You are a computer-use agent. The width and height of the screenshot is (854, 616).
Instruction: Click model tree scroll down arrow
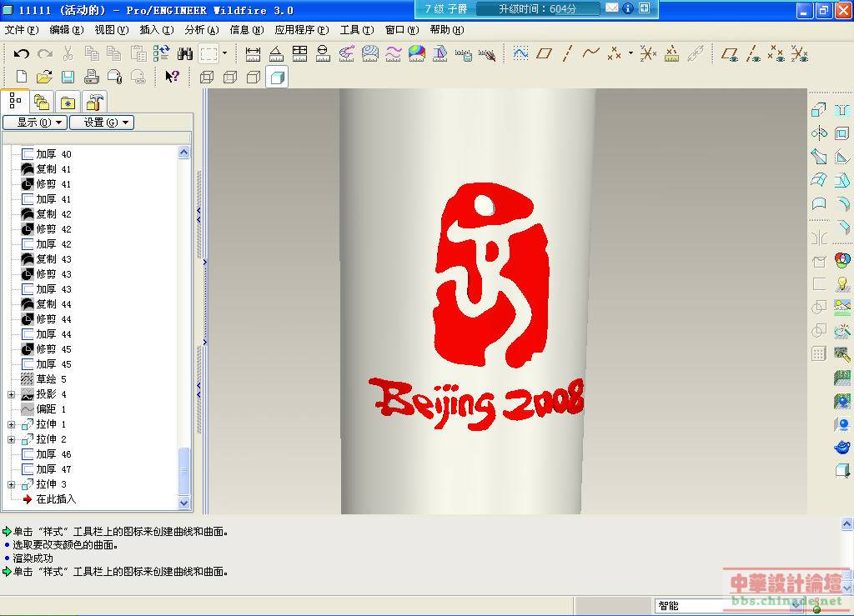coord(184,503)
